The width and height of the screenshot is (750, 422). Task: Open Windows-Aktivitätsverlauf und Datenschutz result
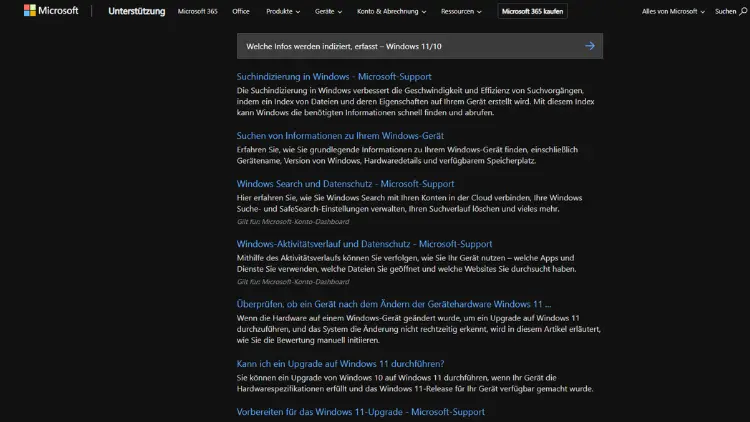(x=364, y=244)
